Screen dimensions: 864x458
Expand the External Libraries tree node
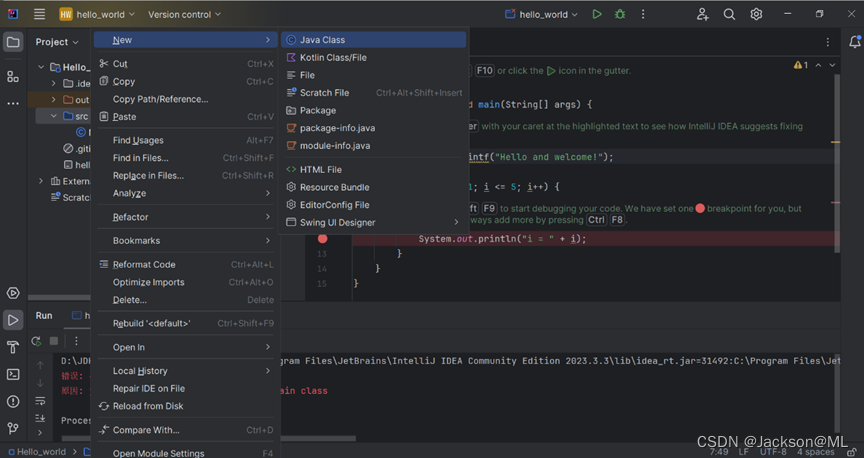coord(41,181)
